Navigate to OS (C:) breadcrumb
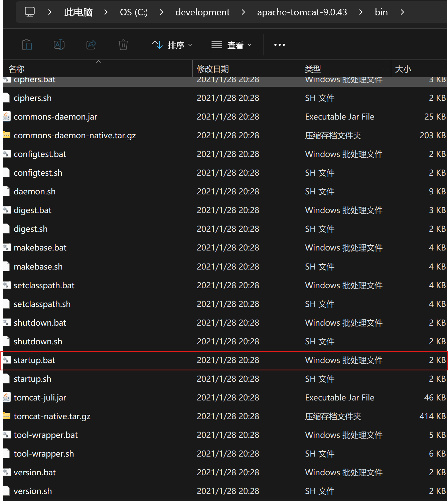Viewport: 448px width, 501px height. [134, 12]
